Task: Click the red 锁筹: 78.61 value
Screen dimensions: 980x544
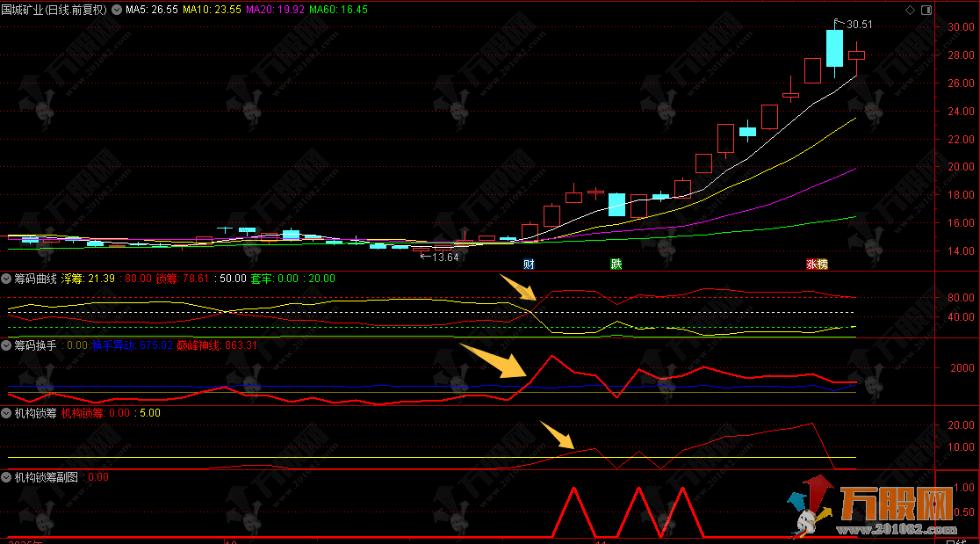Action: click(183, 279)
